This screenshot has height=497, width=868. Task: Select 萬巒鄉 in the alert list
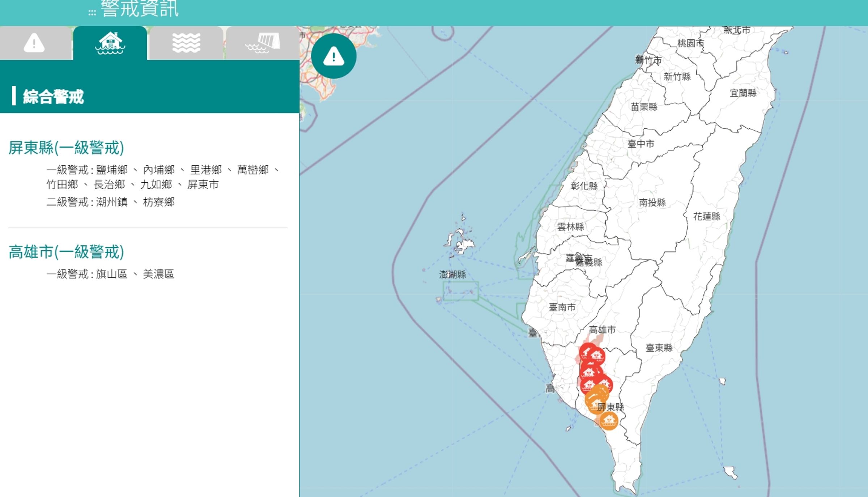point(253,170)
